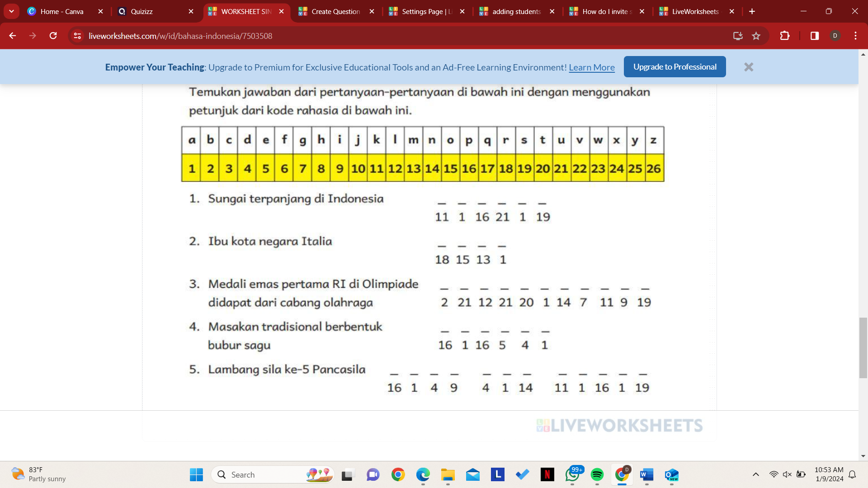The width and height of the screenshot is (868, 488).
Task: Open WhatsApp taskbar icon with badge
Action: coord(572,474)
